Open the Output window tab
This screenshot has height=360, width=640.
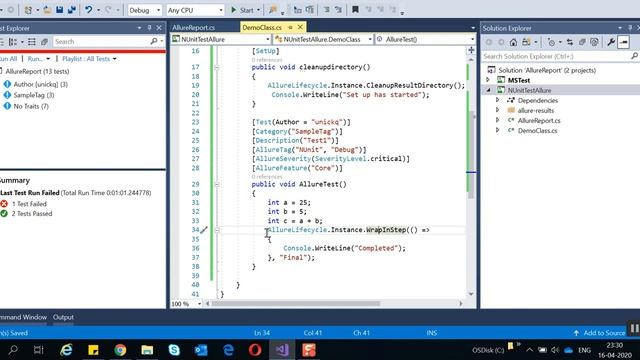(x=63, y=317)
